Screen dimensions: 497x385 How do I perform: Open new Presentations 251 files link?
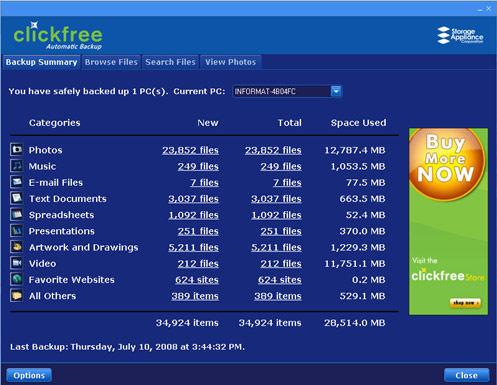[x=198, y=231]
